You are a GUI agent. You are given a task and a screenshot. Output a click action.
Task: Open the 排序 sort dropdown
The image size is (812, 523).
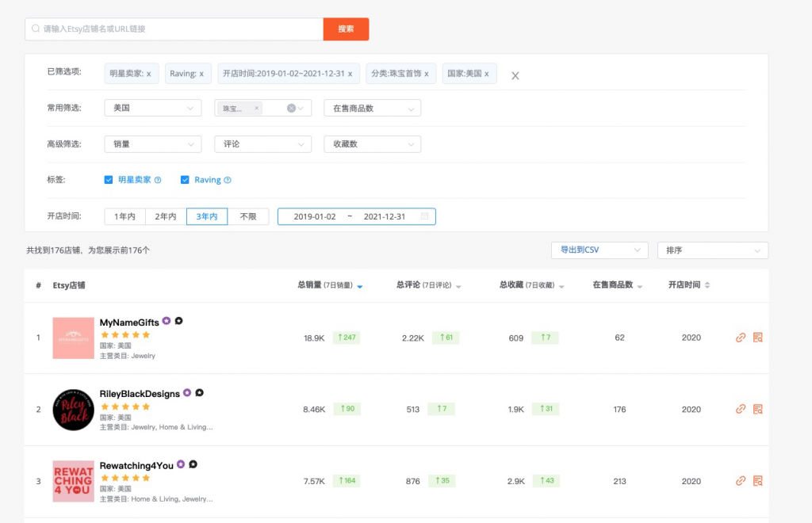pyautogui.click(x=712, y=250)
